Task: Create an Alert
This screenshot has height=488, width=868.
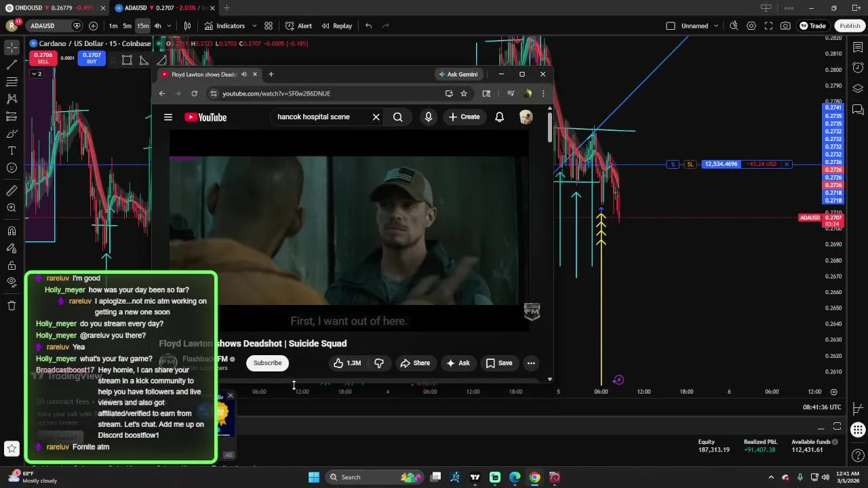Action: [x=298, y=26]
